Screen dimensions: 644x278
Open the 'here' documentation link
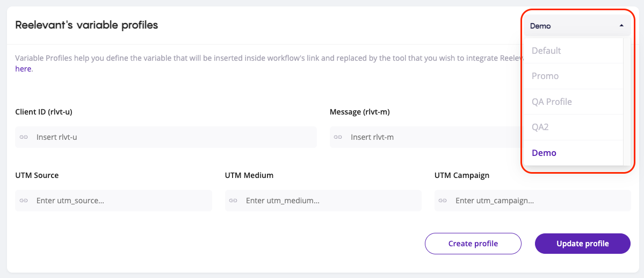point(23,69)
